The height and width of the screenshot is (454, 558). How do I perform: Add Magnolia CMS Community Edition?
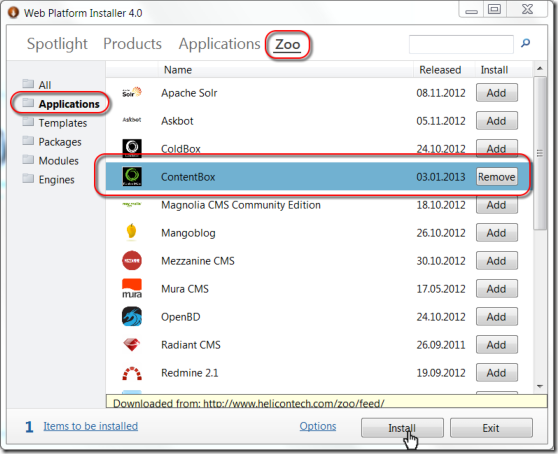496,206
